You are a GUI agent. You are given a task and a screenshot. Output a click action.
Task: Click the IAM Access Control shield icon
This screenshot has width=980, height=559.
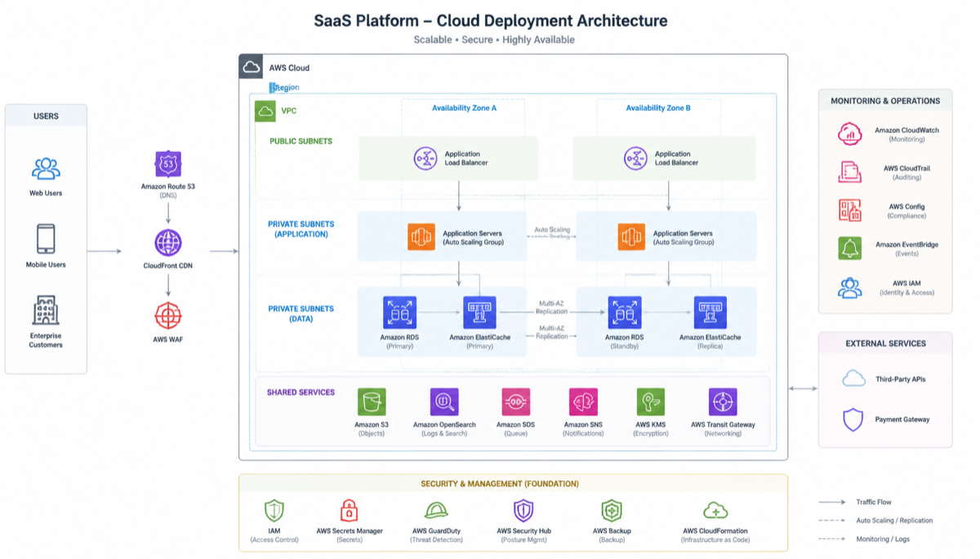pyautogui.click(x=274, y=511)
